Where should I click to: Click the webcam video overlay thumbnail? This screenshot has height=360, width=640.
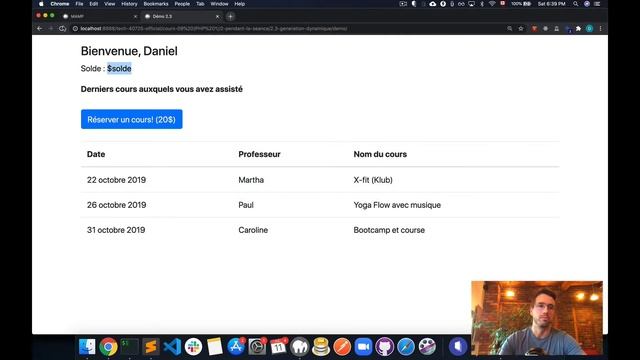[537, 318]
